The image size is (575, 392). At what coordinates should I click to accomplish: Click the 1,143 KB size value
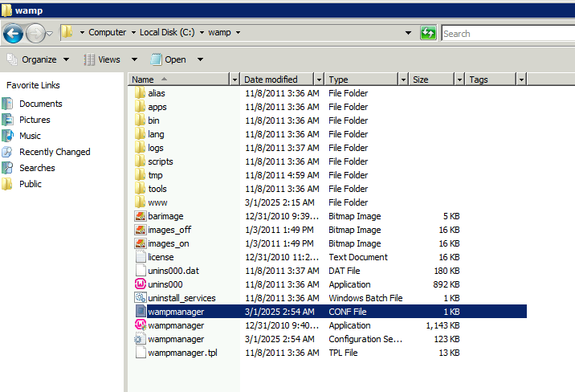[442, 325]
